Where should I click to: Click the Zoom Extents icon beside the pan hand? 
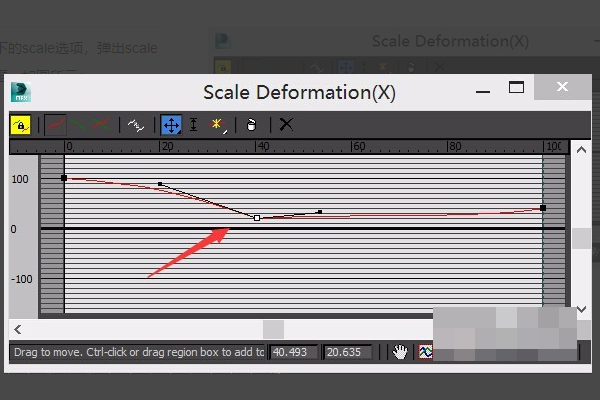point(426,352)
